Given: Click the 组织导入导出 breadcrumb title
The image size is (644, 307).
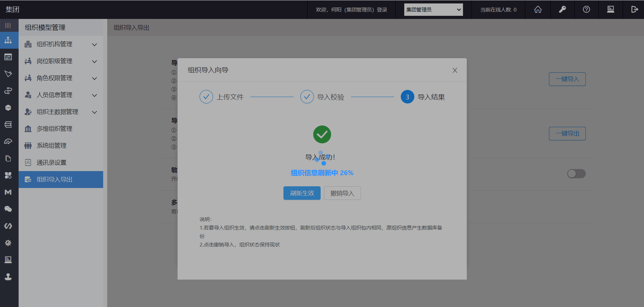Looking at the screenshot, I should [x=132, y=28].
